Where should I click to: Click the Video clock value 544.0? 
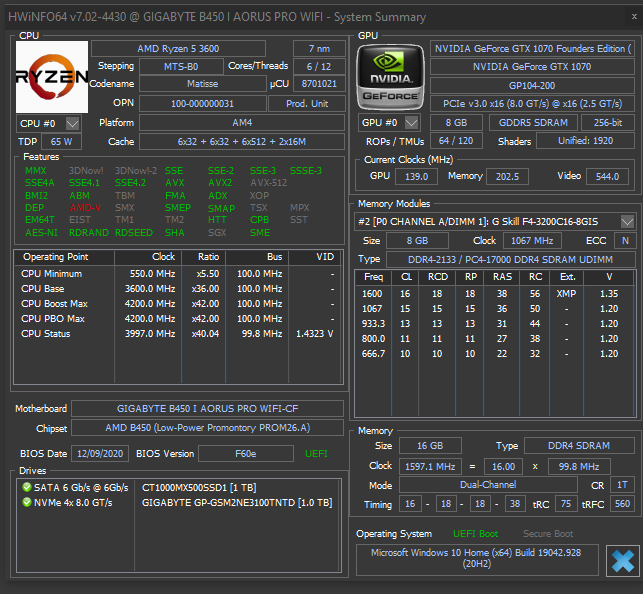(x=607, y=177)
